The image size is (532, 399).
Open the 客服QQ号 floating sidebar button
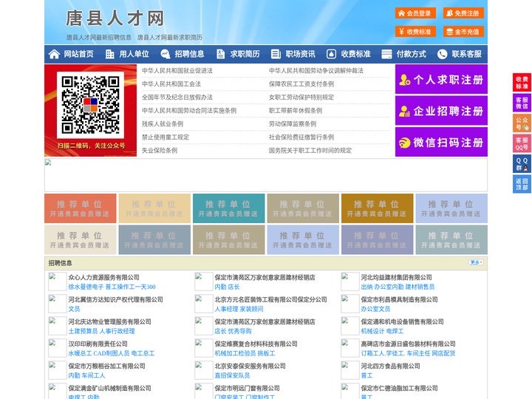tap(522, 143)
